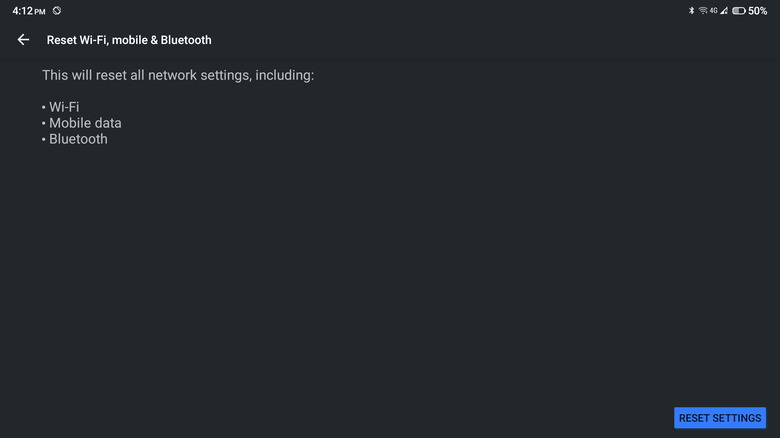This screenshot has width=780, height=438.
Task: Tap the 4:12 PM clock
Action: pos(28,11)
